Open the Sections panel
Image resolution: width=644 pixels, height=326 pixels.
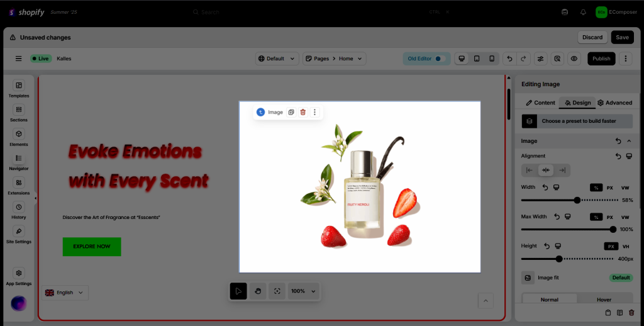18,113
